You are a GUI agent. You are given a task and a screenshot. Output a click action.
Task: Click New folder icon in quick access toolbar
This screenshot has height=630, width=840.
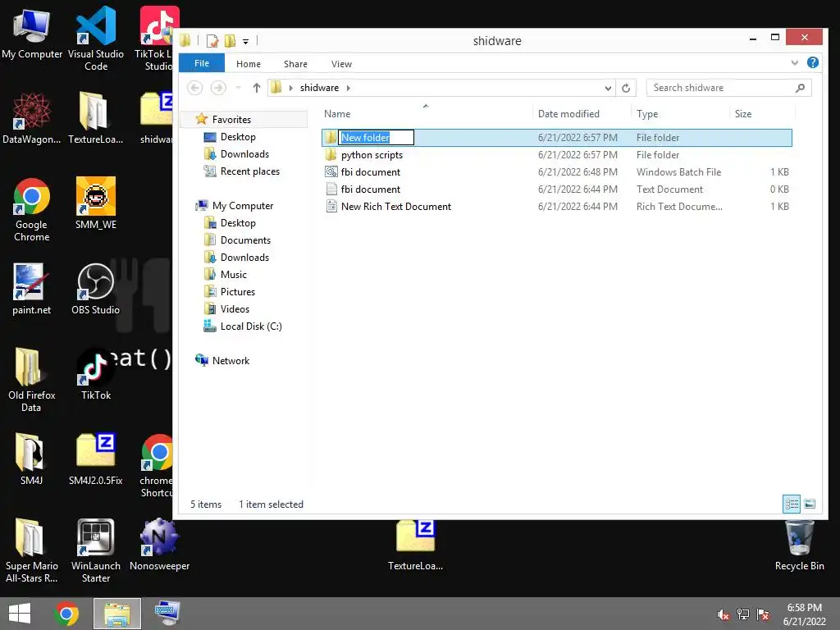pyautogui.click(x=230, y=41)
